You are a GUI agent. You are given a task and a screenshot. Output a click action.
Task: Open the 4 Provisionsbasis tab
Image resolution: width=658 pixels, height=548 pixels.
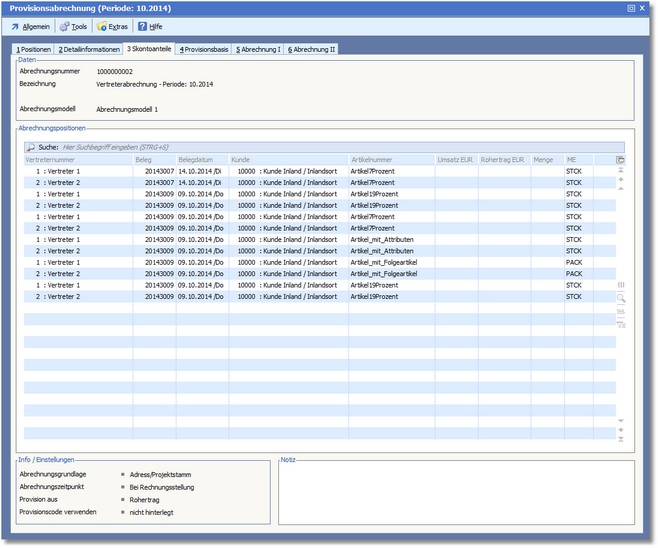[x=203, y=48]
